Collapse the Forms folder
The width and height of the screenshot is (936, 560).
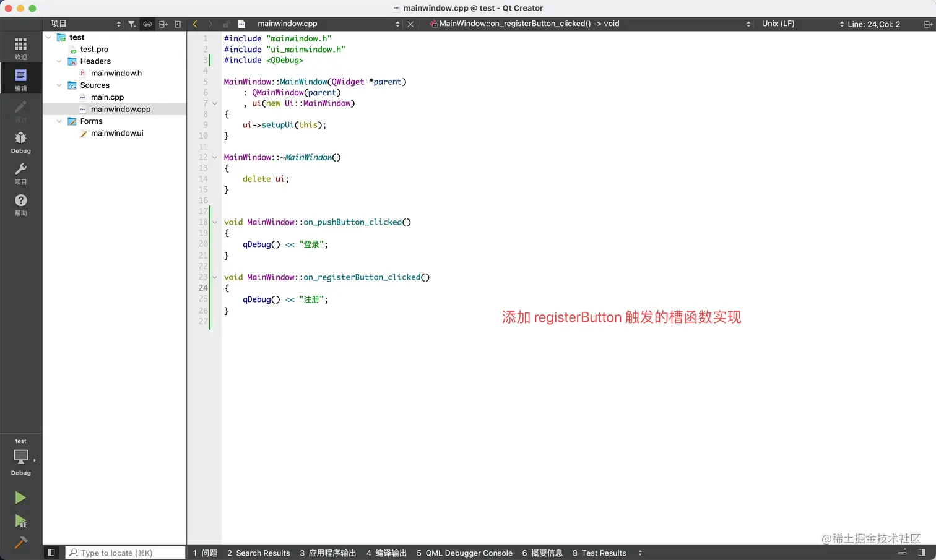coord(59,121)
